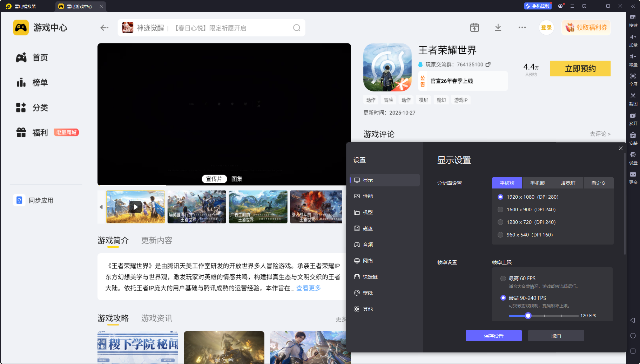Expand game description with 查看更多
The height and width of the screenshot is (364, 640).
(x=309, y=288)
